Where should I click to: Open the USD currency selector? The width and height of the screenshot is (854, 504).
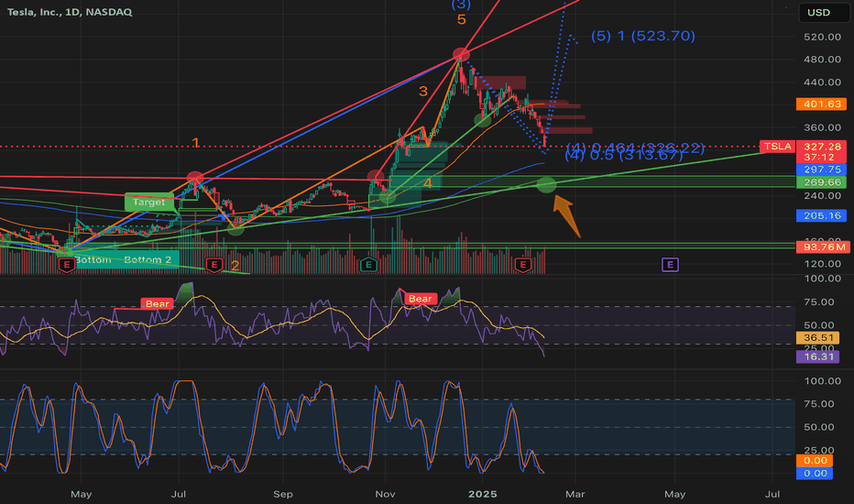823,13
